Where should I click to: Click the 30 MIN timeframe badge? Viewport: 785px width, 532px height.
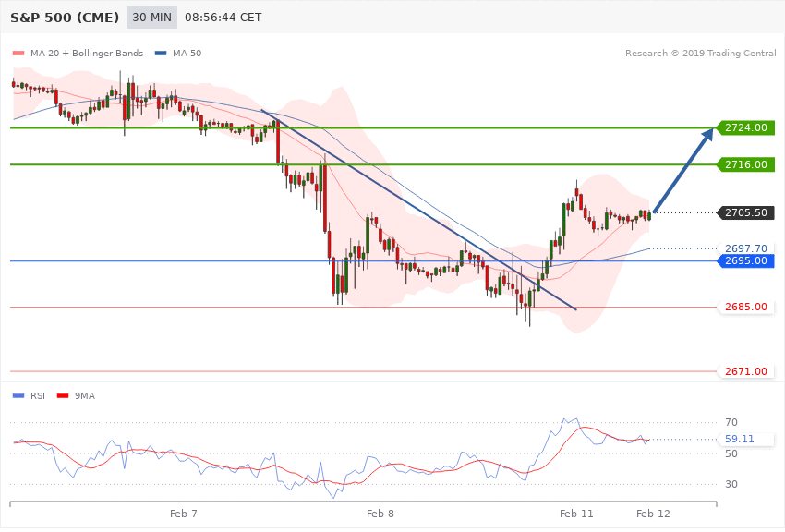click(151, 18)
